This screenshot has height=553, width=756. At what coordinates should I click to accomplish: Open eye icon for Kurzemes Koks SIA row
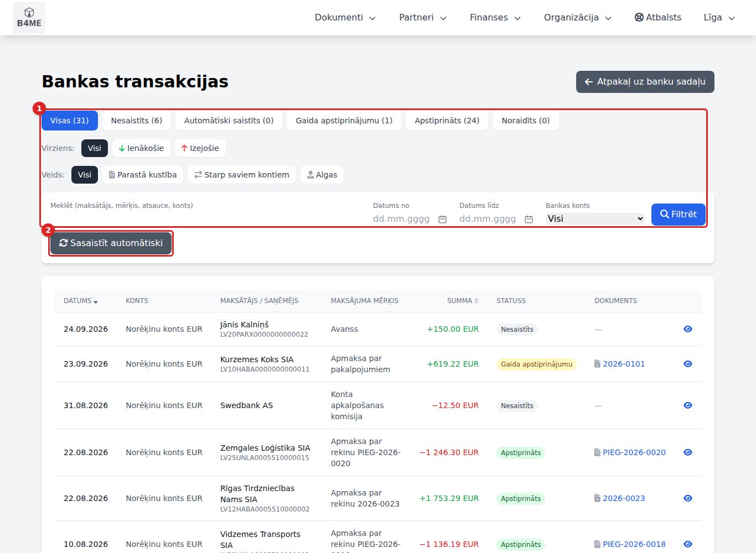(688, 364)
